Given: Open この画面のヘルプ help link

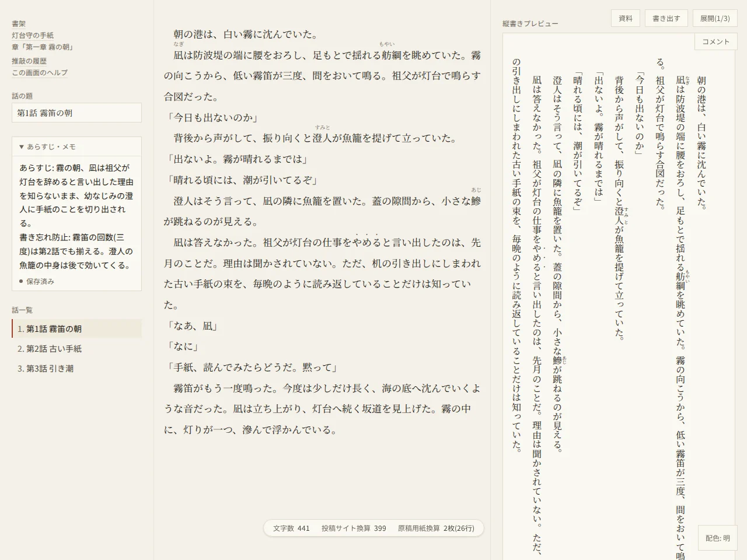Looking at the screenshot, I should [x=40, y=73].
